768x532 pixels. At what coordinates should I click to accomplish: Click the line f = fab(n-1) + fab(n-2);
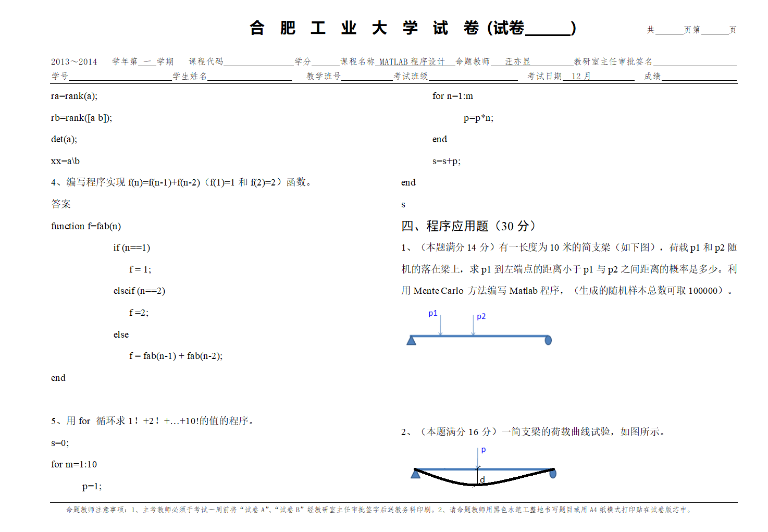(x=176, y=356)
